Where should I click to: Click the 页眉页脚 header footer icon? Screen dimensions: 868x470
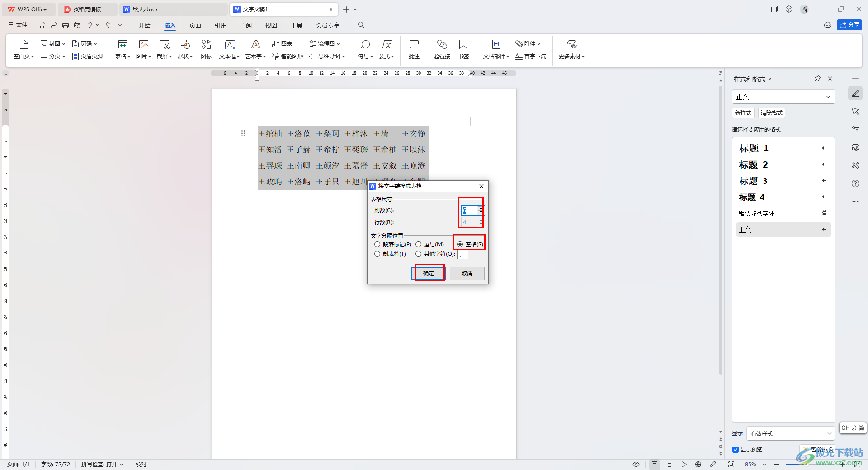coord(87,56)
